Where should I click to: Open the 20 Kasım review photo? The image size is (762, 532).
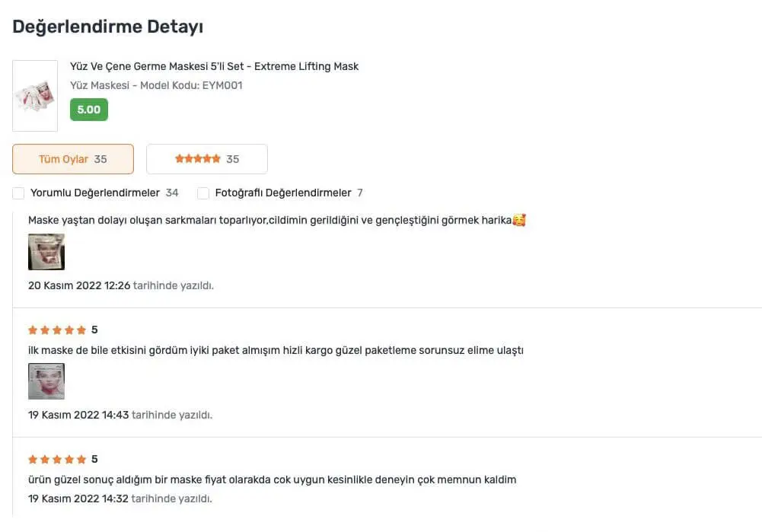pyautogui.click(x=46, y=252)
